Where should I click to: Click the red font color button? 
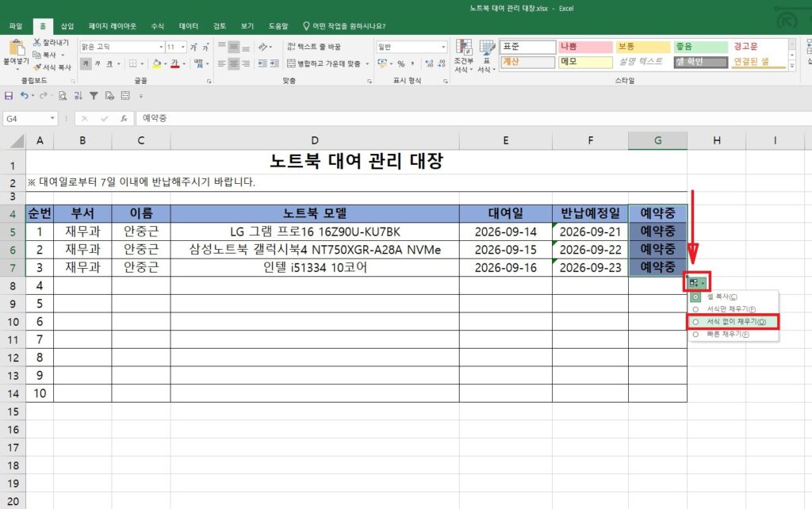(175, 63)
